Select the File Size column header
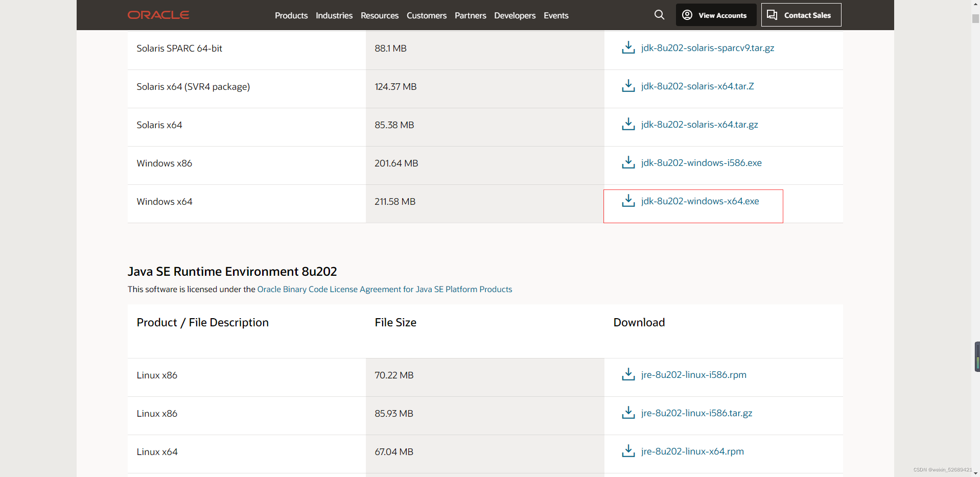980x477 pixels. 395,323
